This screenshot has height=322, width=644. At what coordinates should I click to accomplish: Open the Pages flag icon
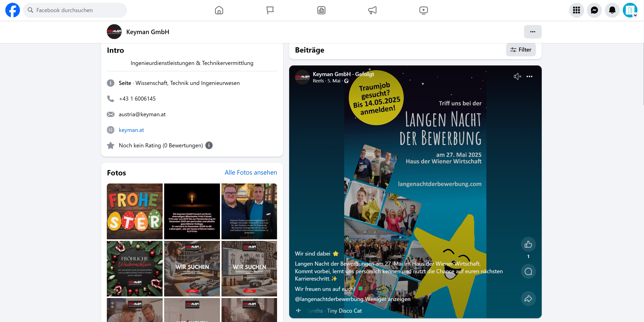[x=270, y=10]
